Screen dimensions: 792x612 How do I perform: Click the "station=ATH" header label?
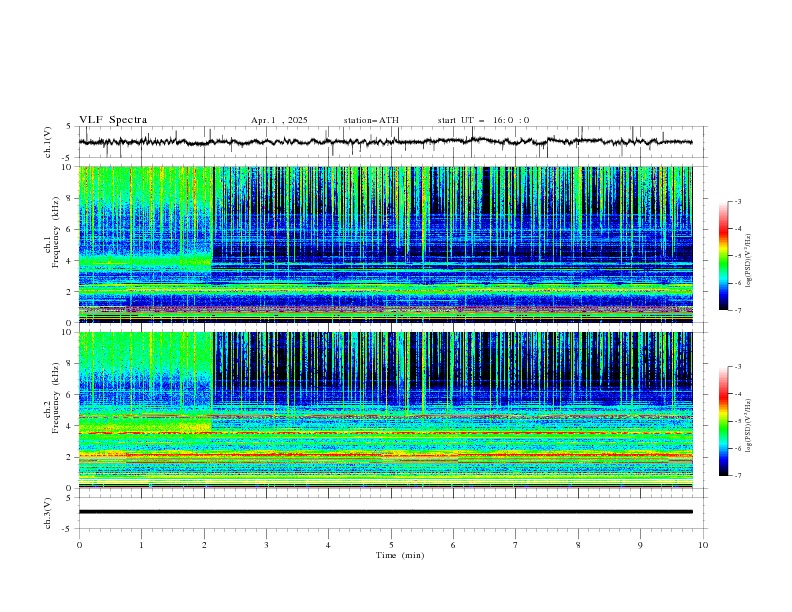coord(371,120)
